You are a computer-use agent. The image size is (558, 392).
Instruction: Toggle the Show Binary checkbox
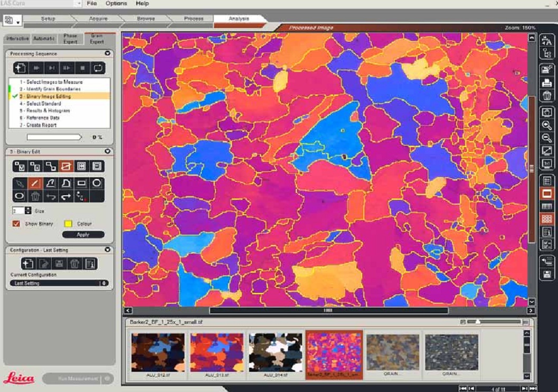tap(16, 224)
